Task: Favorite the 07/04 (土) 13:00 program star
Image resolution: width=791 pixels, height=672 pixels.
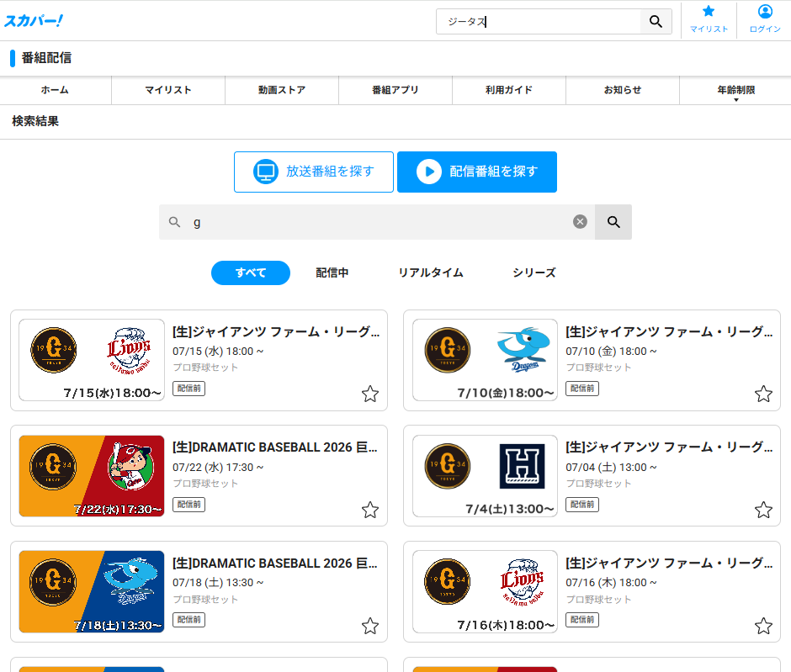Action: coord(763,510)
